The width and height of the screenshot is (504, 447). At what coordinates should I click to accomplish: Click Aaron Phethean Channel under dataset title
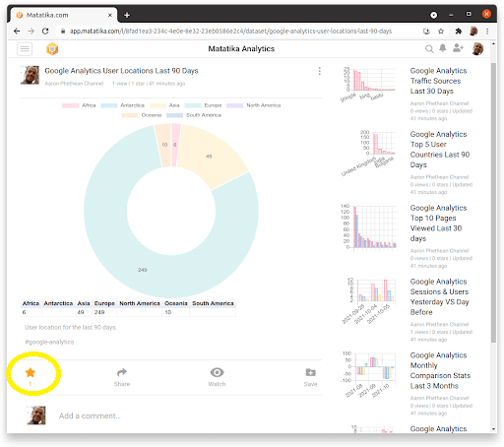(x=74, y=84)
